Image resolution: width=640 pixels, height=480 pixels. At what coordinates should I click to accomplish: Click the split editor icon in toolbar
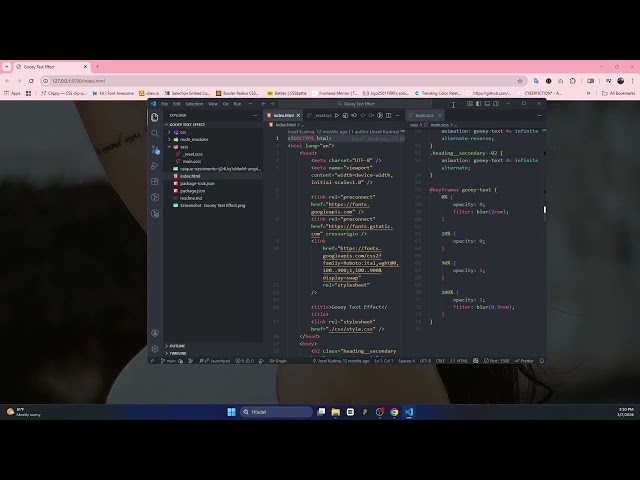click(389, 116)
